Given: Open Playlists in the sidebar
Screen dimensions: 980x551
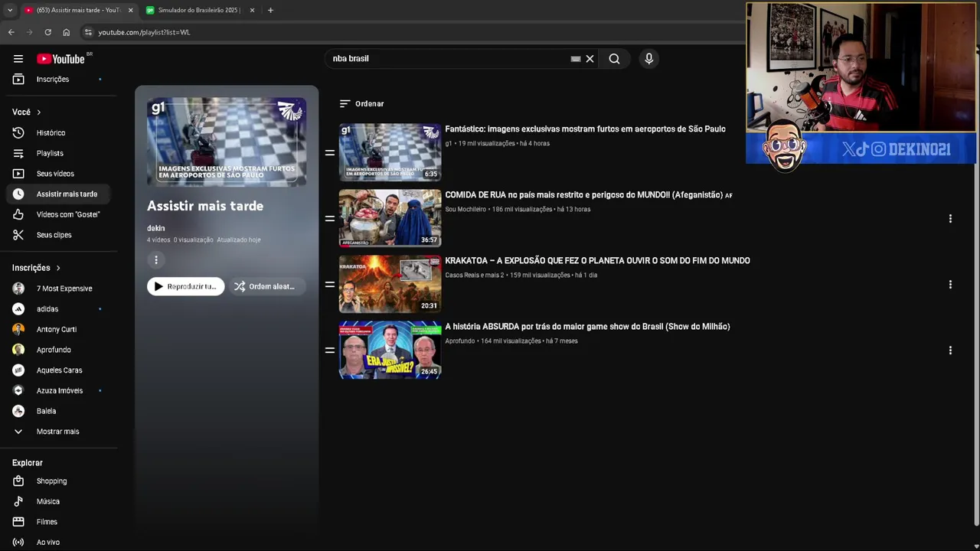Looking at the screenshot, I should tap(59, 153).
